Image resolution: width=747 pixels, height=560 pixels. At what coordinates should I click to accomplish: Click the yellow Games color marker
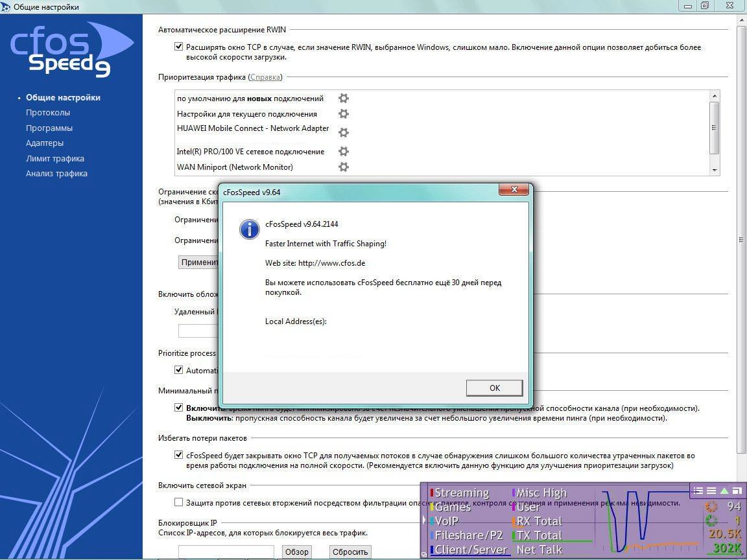[432, 507]
